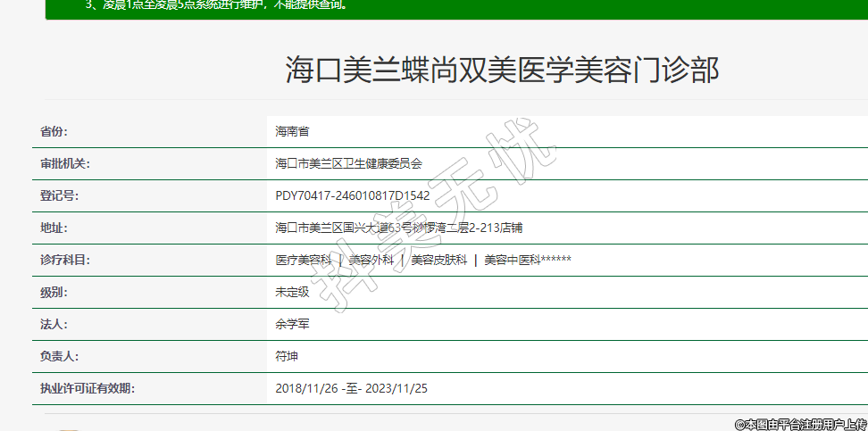Select the 执业许可证有效期 row label
This screenshot has width=868, height=431.
(87, 388)
